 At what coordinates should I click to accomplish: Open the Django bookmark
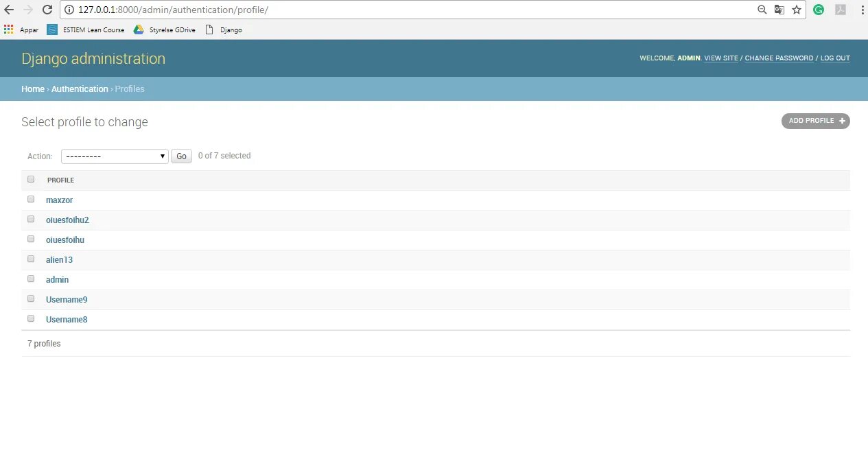click(224, 30)
